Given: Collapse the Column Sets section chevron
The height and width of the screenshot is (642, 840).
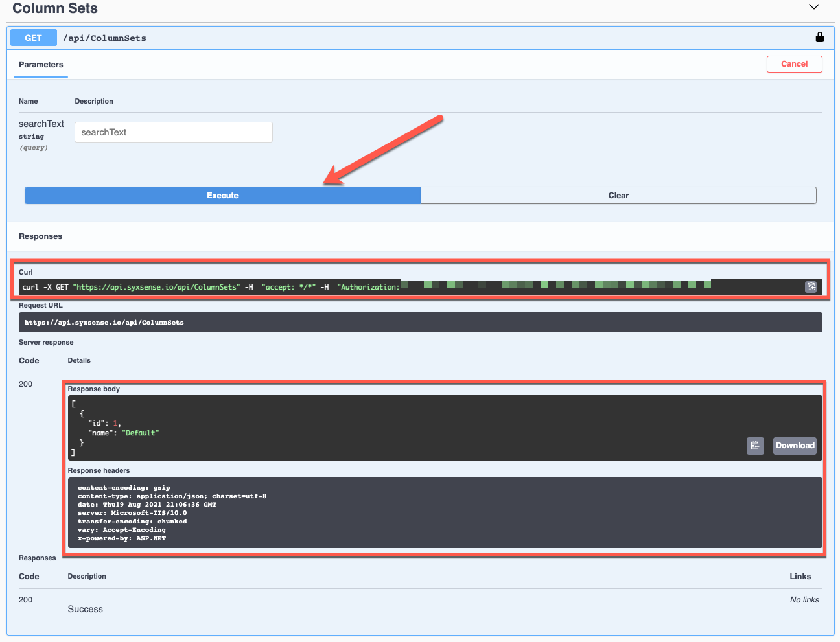Looking at the screenshot, I should click(x=814, y=7).
